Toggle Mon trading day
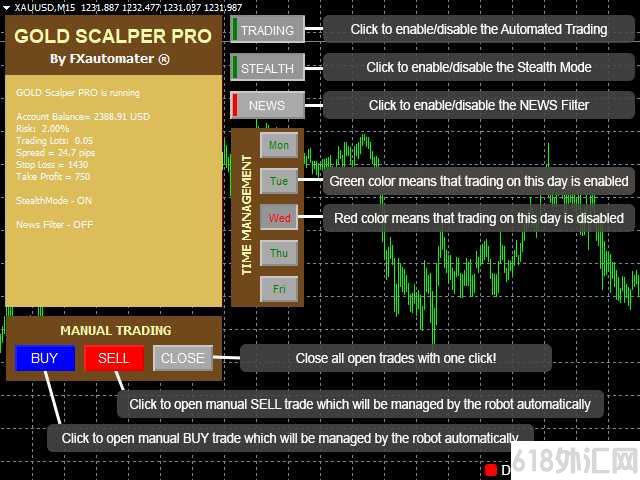The height and width of the screenshot is (480, 640). (279, 145)
